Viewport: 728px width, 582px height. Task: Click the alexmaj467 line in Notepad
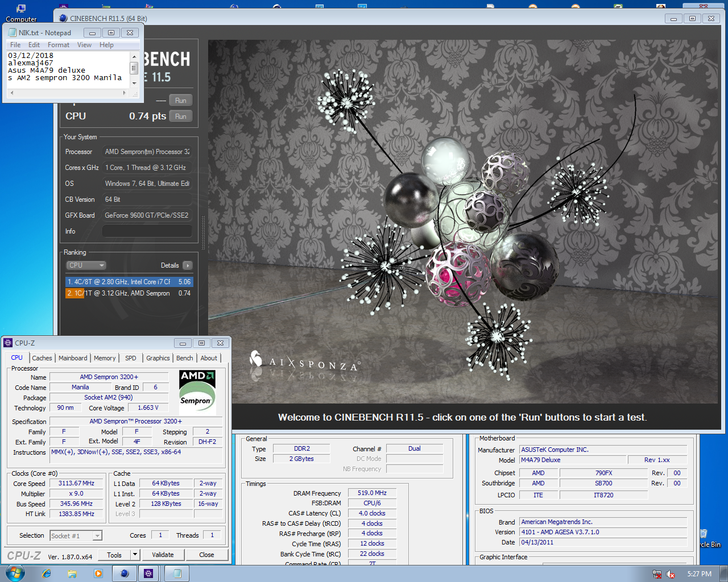point(31,63)
